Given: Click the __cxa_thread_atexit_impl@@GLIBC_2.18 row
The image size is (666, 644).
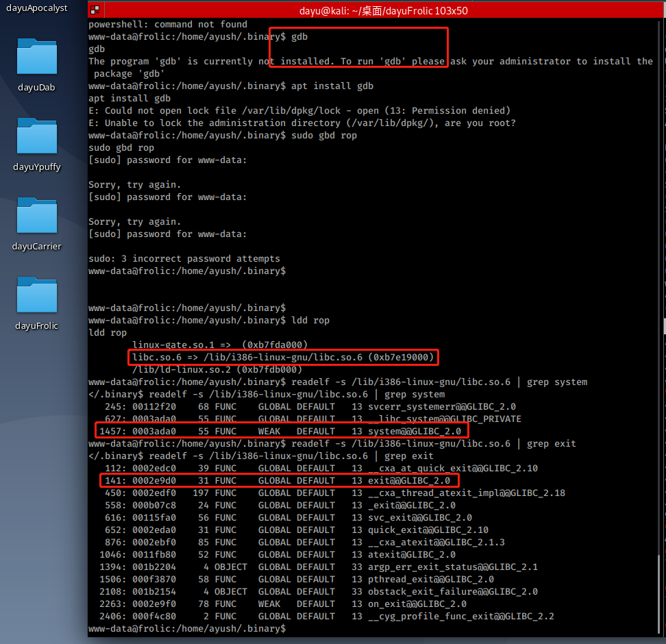Looking at the screenshot, I should (x=334, y=493).
